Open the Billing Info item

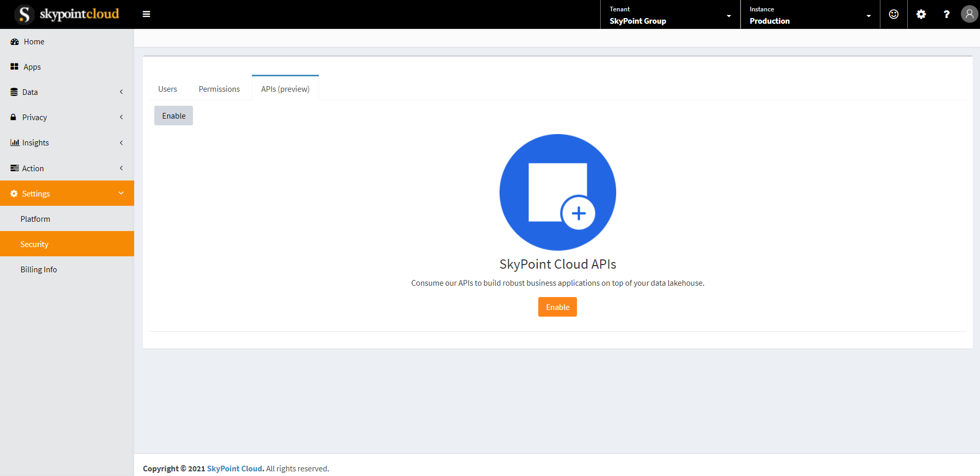67,269
